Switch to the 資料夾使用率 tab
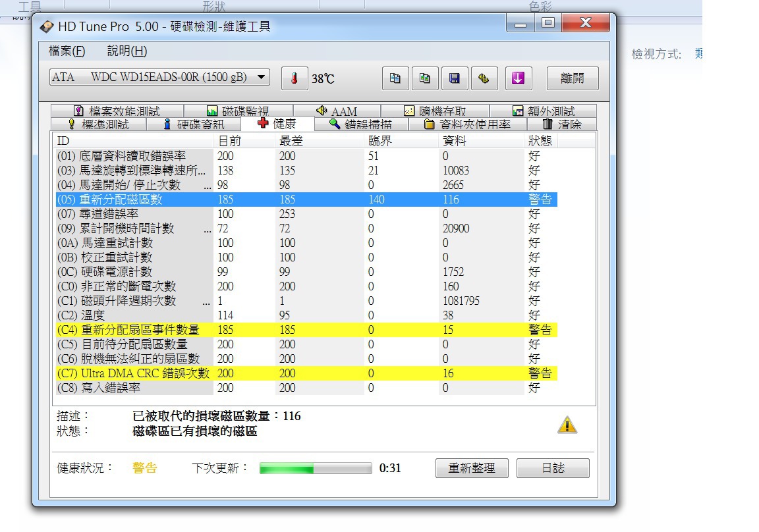This screenshot has height=532, width=759. [x=467, y=124]
